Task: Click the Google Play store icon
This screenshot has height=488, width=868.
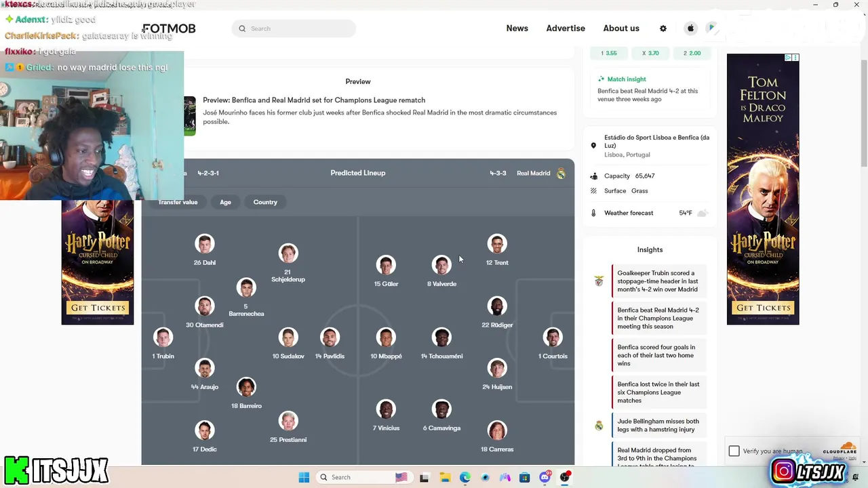Action: tap(711, 28)
